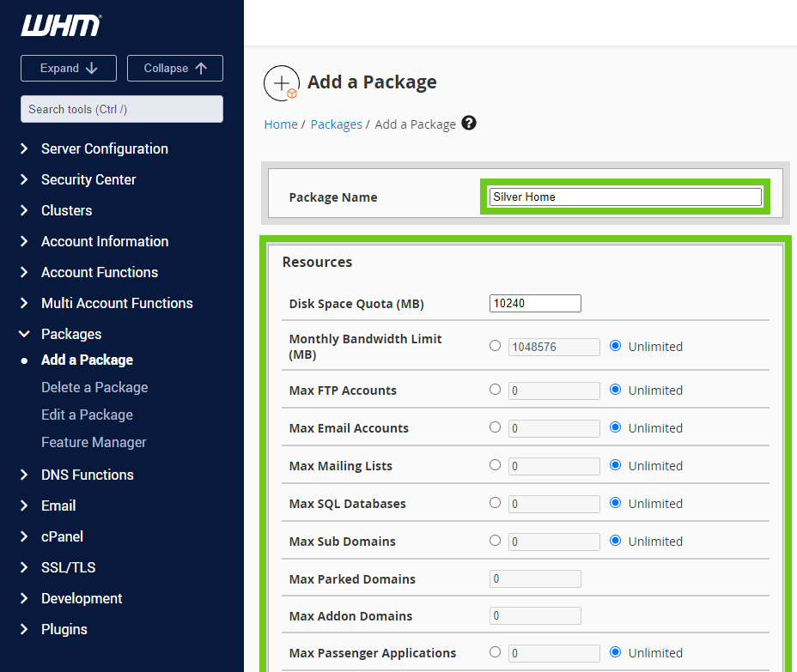
Task: Open Delete a Package in sidebar
Action: click(94, 387)
